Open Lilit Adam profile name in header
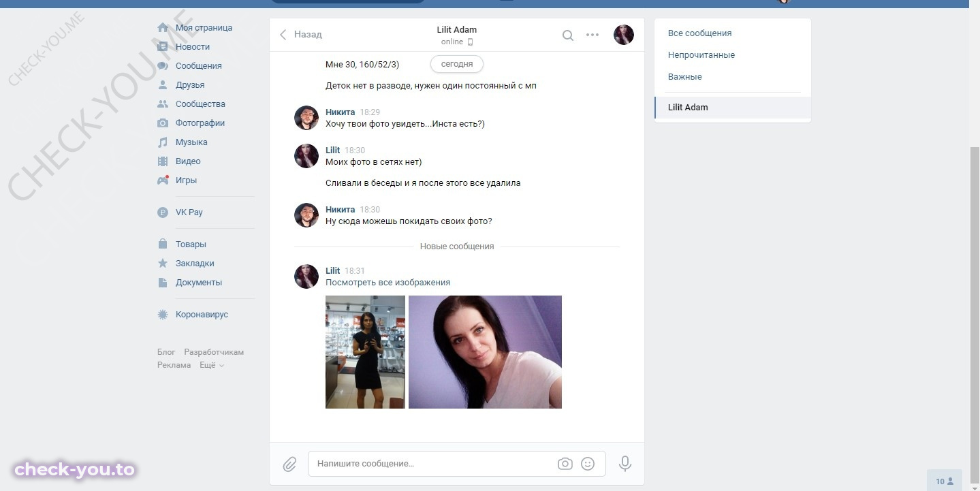980x491 pixels. coord(457,30)
